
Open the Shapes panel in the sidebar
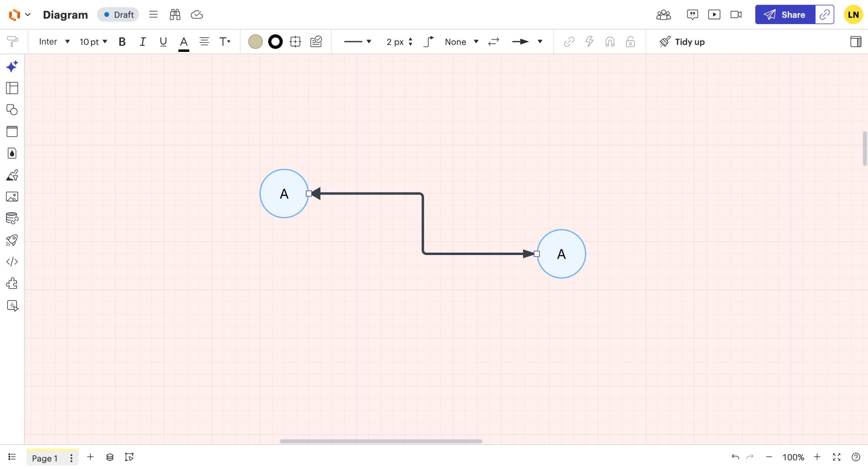coord(12,110)
